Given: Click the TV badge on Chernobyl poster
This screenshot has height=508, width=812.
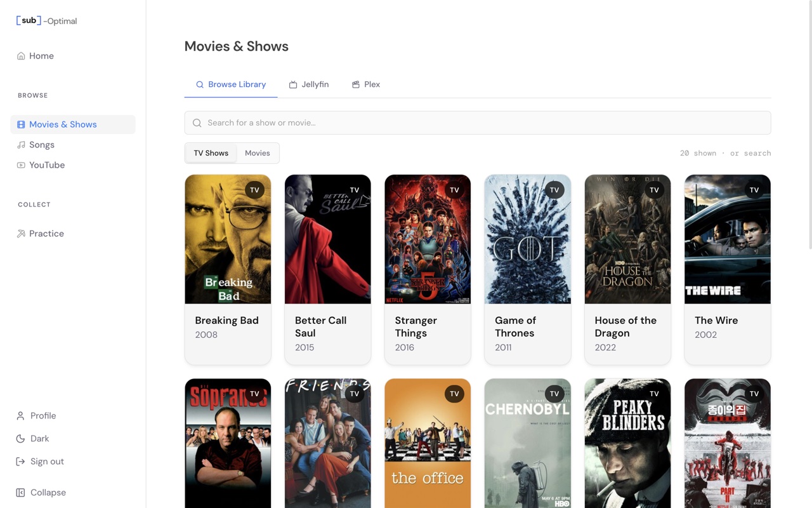Looking at the screenshot, I should pyautogui.click(x=554, y=394).
